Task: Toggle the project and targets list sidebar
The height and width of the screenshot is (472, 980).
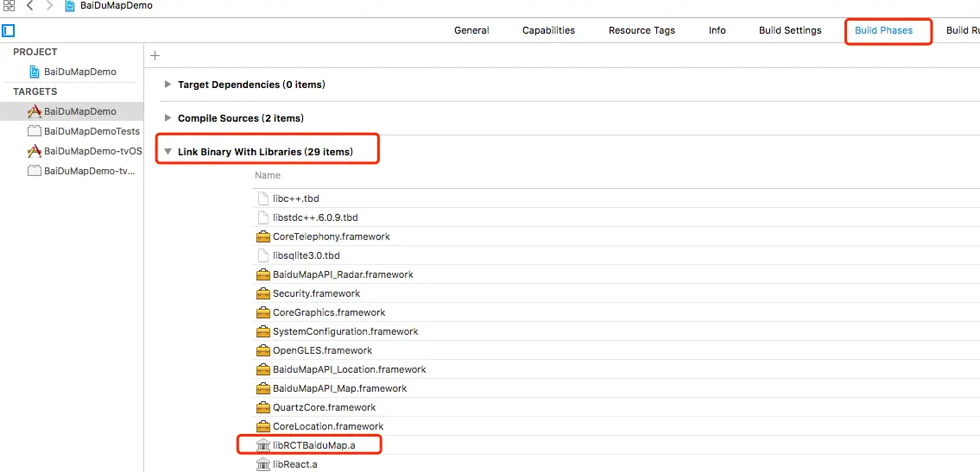Action: [8, 30]
